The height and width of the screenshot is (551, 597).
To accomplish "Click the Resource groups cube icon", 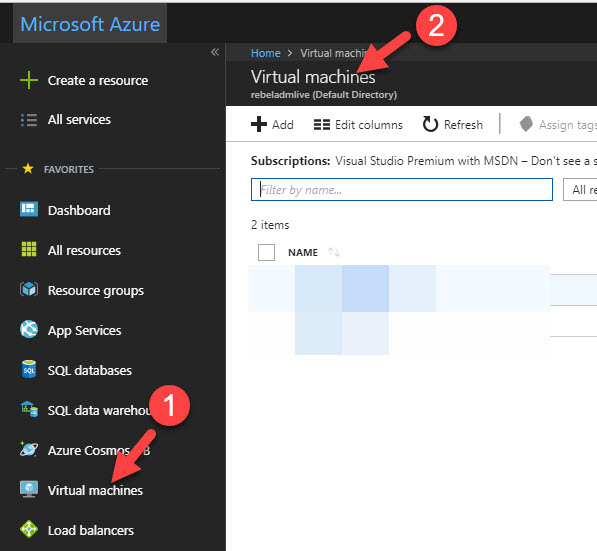I will (29, 289).
